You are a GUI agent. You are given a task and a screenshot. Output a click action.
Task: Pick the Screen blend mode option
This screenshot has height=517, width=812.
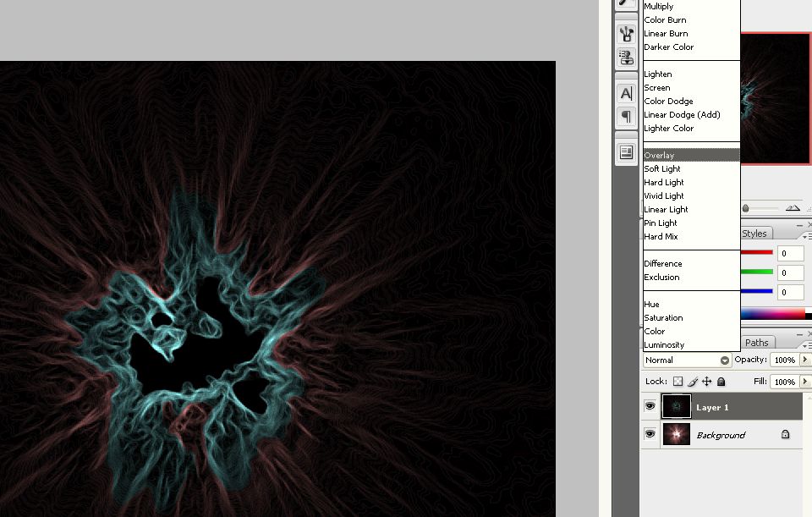click(657, 88)
